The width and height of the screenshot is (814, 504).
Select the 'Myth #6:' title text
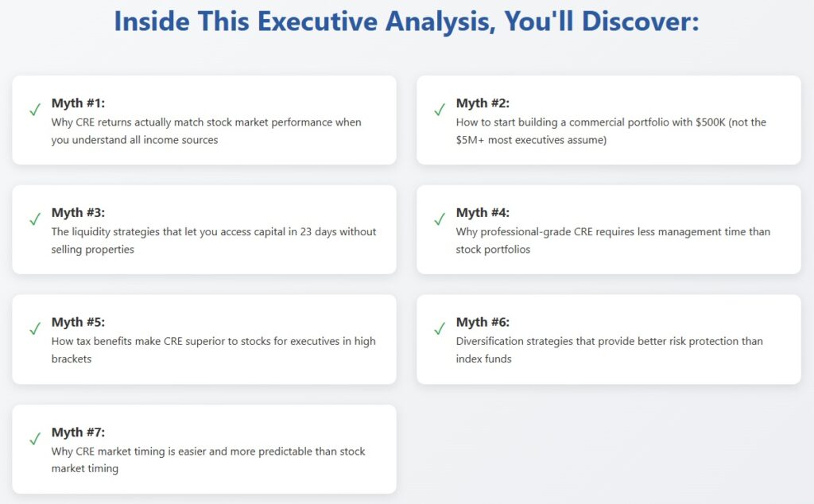coord(483,322)
